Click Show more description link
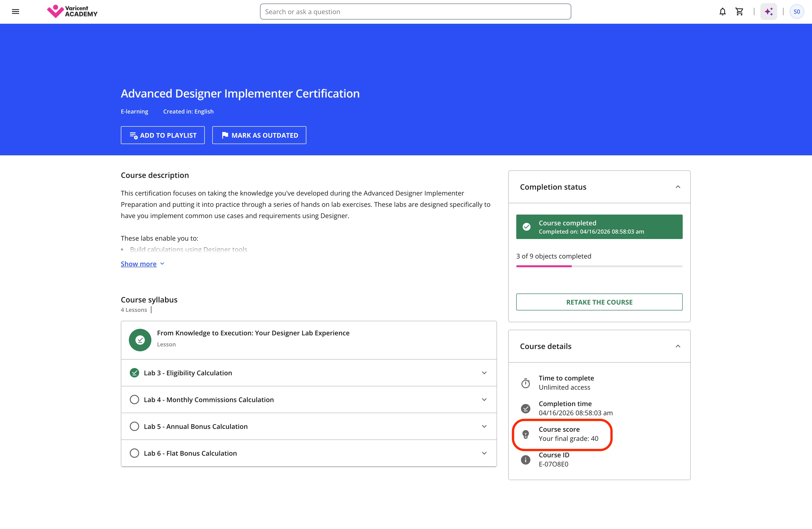The height and width of the screenshot is (529, 812). point(138,264)
